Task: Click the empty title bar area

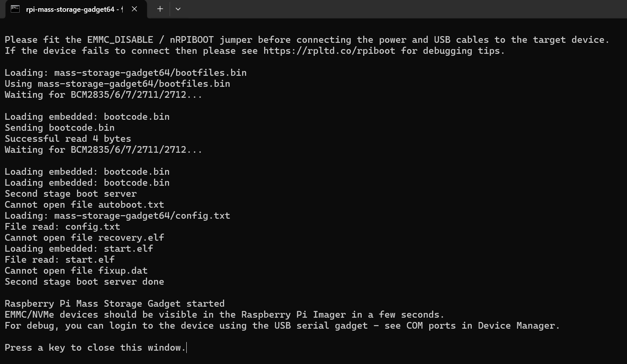Action: pos(393,9)
